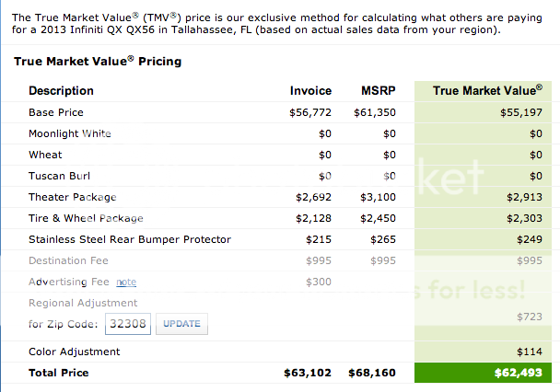Image resolution: width=560 pixels, height=392 pixels.
Task: Click the Destination Fee row label
Action: click(68, 260)
